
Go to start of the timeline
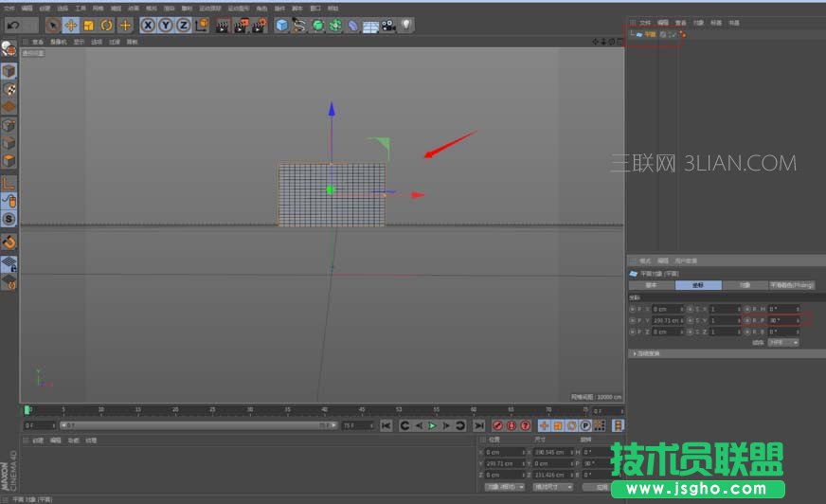(386, 425)
